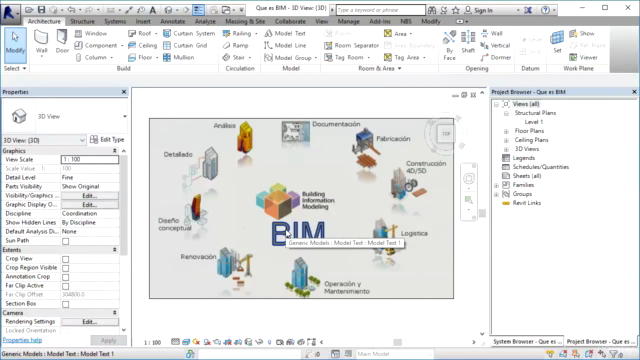Save the project from quick access toolbar
The height and width of the screenshot is (360, 640).
[41, 10]
